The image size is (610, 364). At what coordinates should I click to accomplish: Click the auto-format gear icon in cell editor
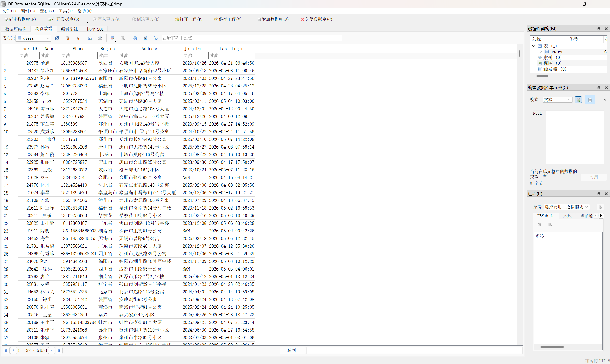[x=578, y=100]
